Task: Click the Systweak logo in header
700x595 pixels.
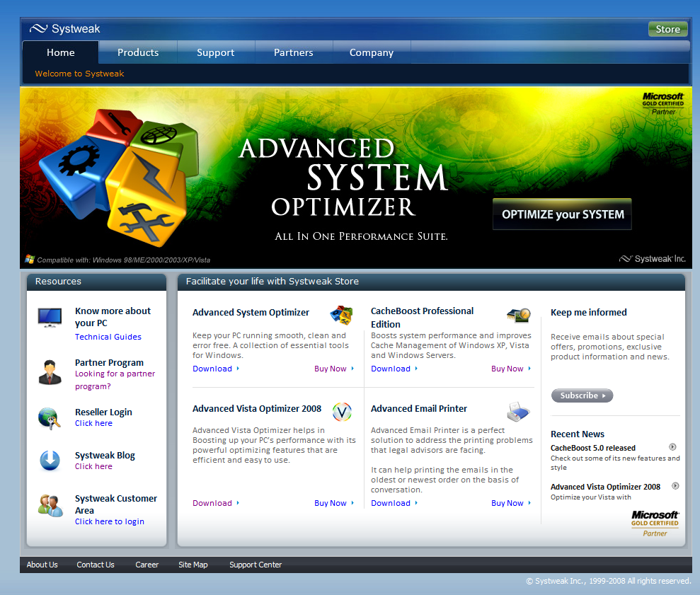Action: click(64, 29)
